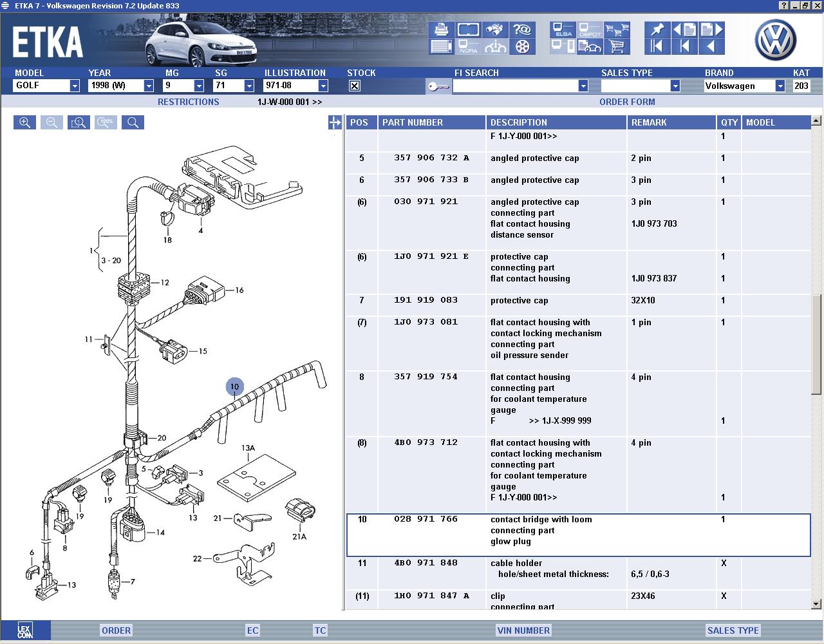Zoom in on the illustration

tap(24, 122)
